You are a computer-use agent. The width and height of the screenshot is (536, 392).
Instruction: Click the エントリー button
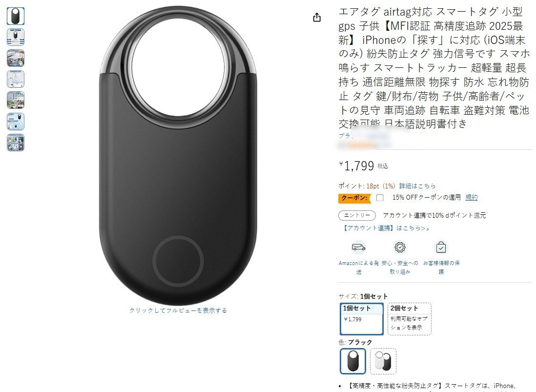point(357,215)
